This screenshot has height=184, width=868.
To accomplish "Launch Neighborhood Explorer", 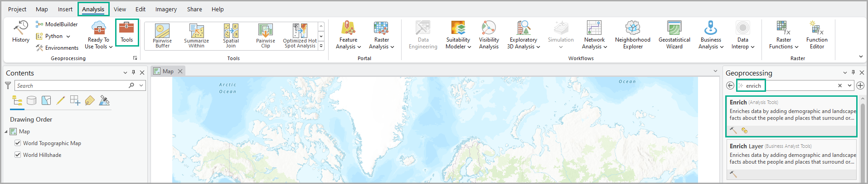I will click(x=633, y=35).
